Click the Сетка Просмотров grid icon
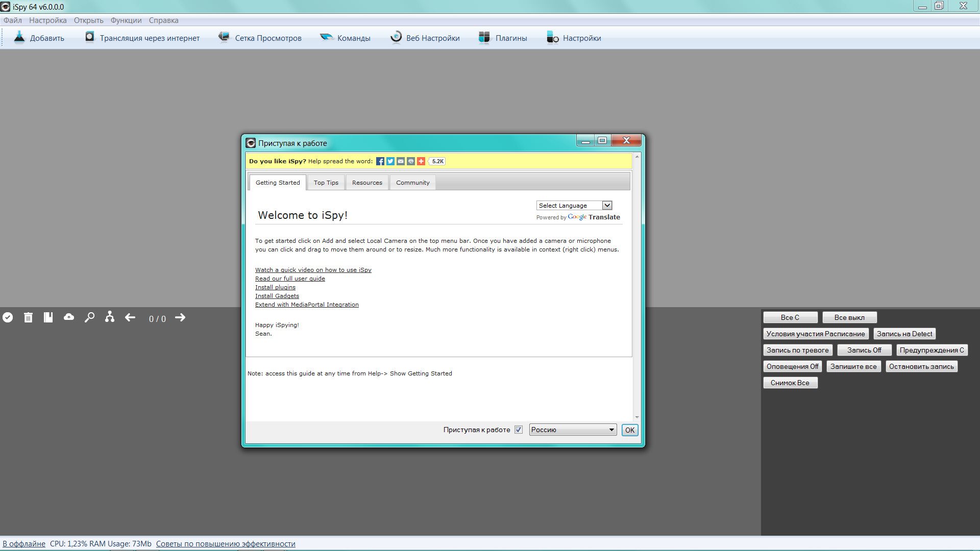Viewport: 980px width, 551px height. pyautogui.click(x=224, y=38)
